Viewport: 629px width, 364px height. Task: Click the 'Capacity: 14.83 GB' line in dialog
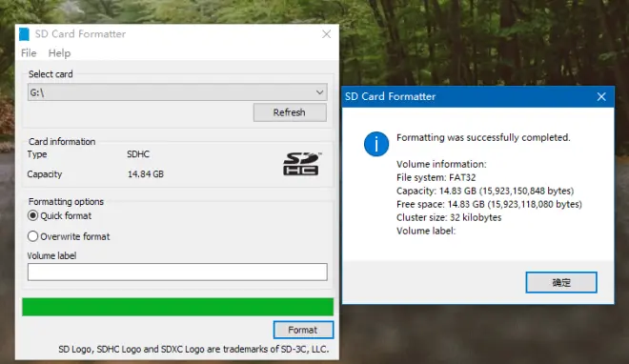pyautogui.click(x=485, y=191)
